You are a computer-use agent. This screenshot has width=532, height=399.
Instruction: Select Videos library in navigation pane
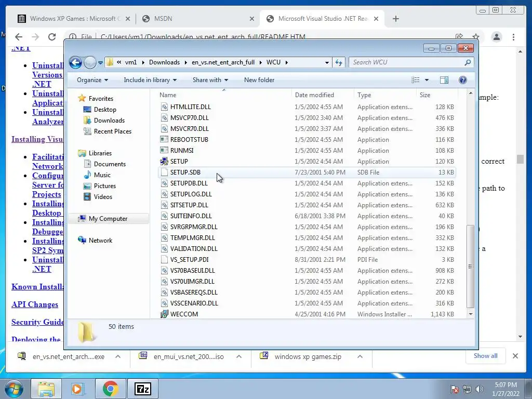pos(103,197)
